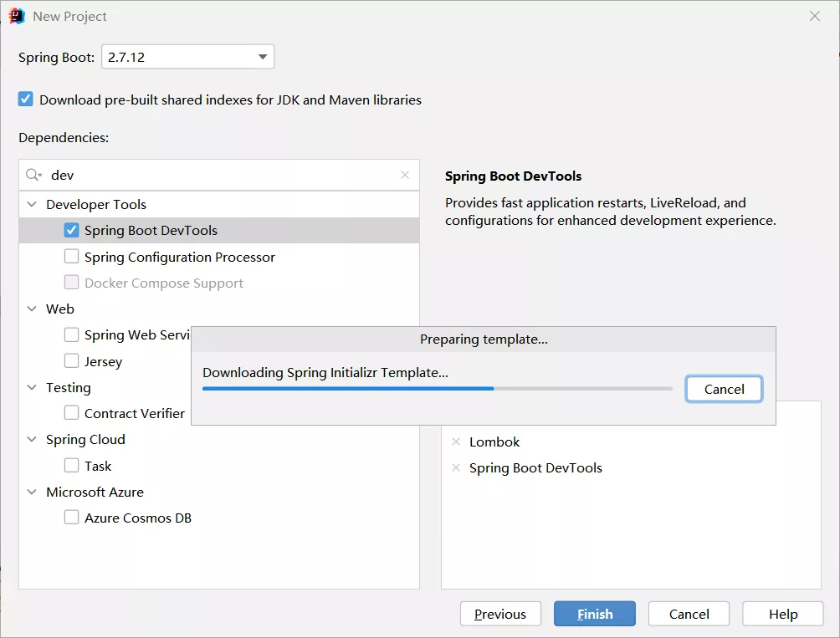Screen dimensions: 840x638
Task: Enable the Jersey dependency checkbox
Action: click(x=71, y=360)
